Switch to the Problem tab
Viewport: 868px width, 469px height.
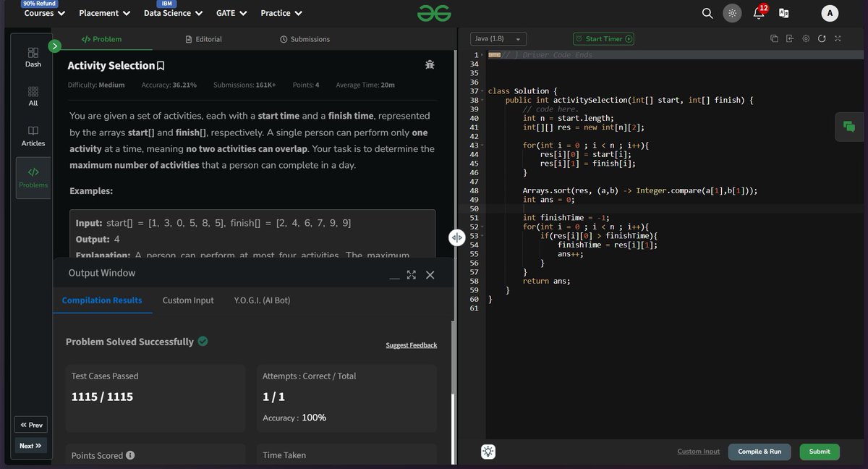101,39
